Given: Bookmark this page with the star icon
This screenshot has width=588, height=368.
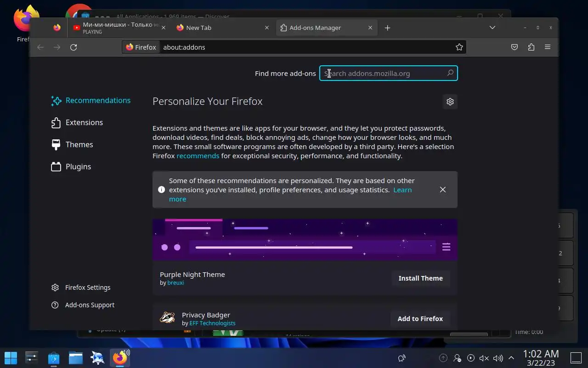Looking at the screenshot, I should pos(459,47).
